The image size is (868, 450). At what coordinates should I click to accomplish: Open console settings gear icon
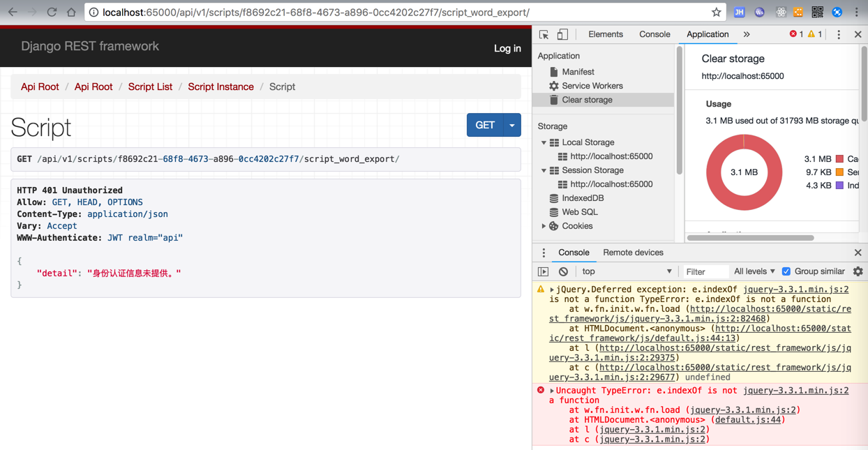pyautogui.click(x=858, y=271)
